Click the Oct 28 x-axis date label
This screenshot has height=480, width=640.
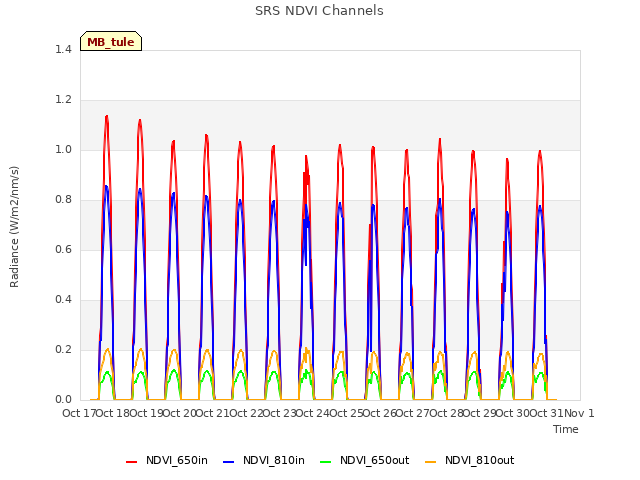tap(446, 413)
